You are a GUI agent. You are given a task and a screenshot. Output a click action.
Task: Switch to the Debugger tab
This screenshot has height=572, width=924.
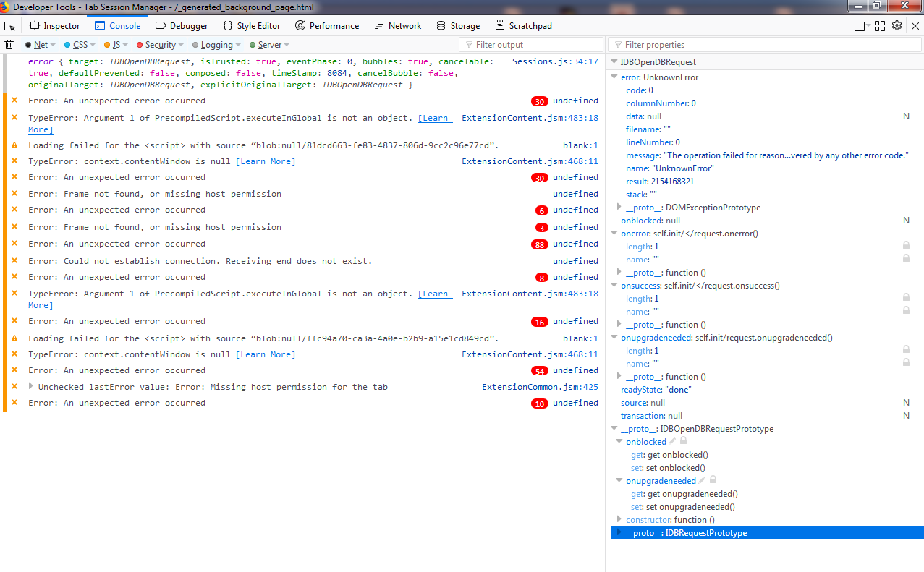182,26
